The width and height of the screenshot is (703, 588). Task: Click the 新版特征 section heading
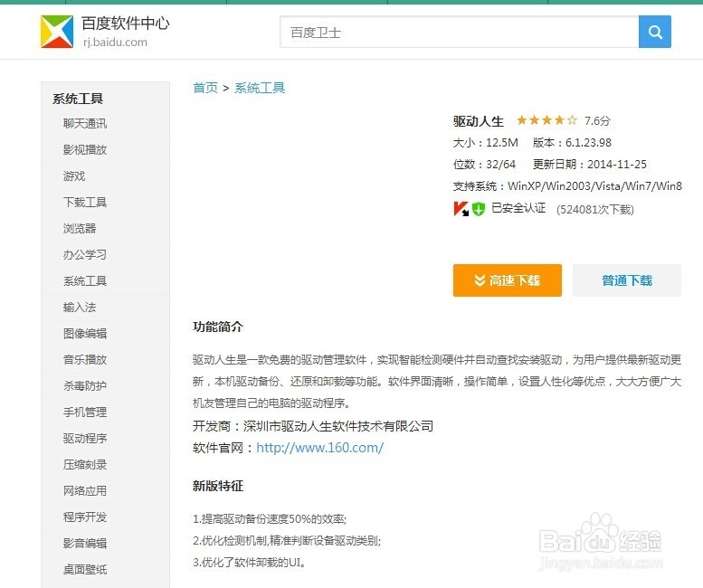click(x=218, y=486)
